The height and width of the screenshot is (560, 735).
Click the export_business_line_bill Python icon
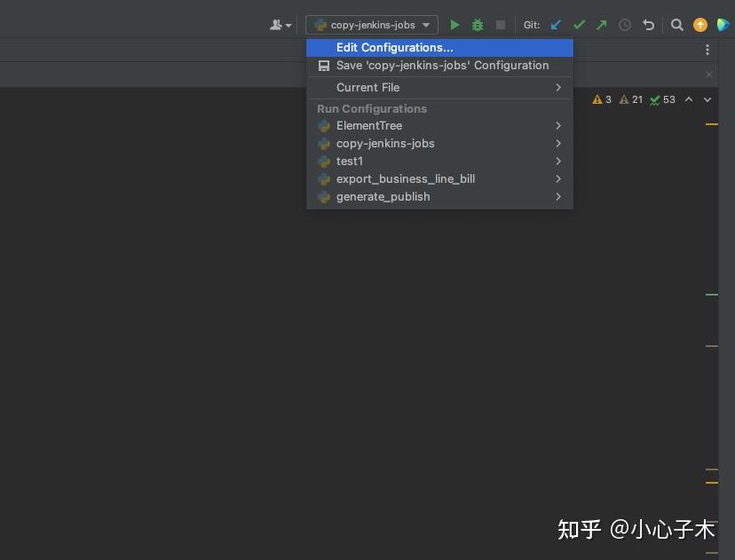click(x=324, y=179)
